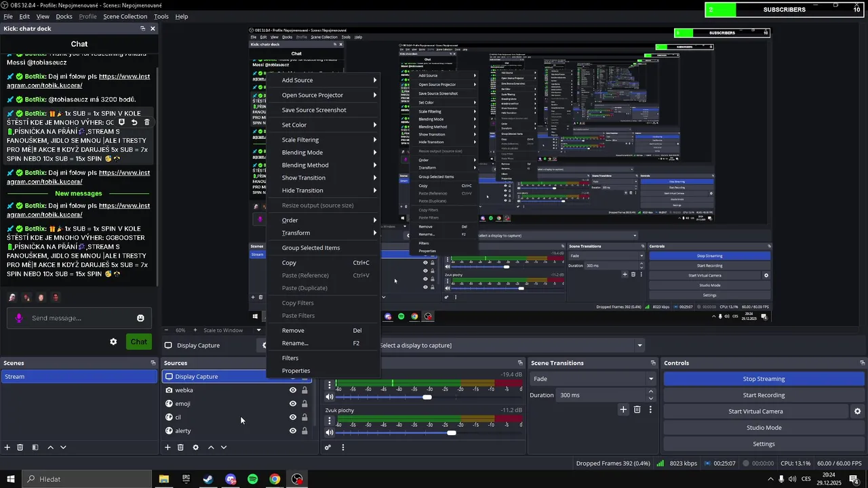Viewport: 868px width, 488px height.
Task: Open chat settings gear icon
Action: coord(113,342)
